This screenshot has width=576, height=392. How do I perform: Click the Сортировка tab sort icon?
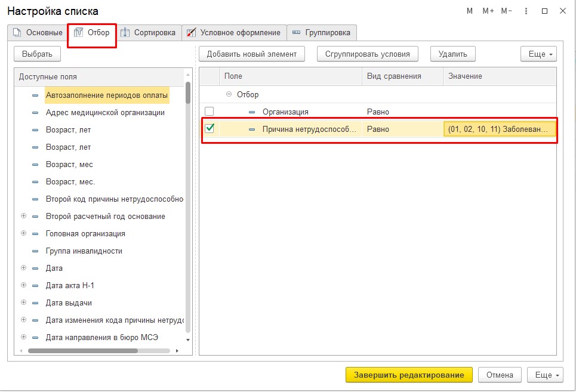click(125, 32)
